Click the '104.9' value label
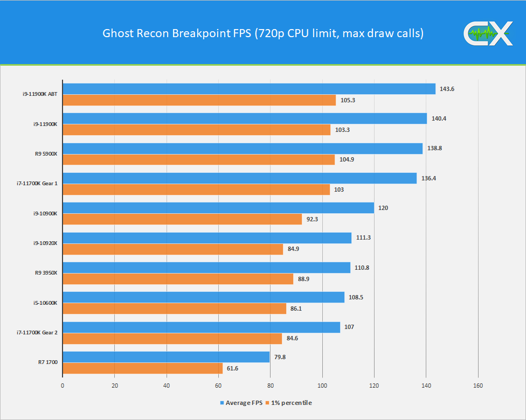526x420 pixels. click(x=347, y=159)
